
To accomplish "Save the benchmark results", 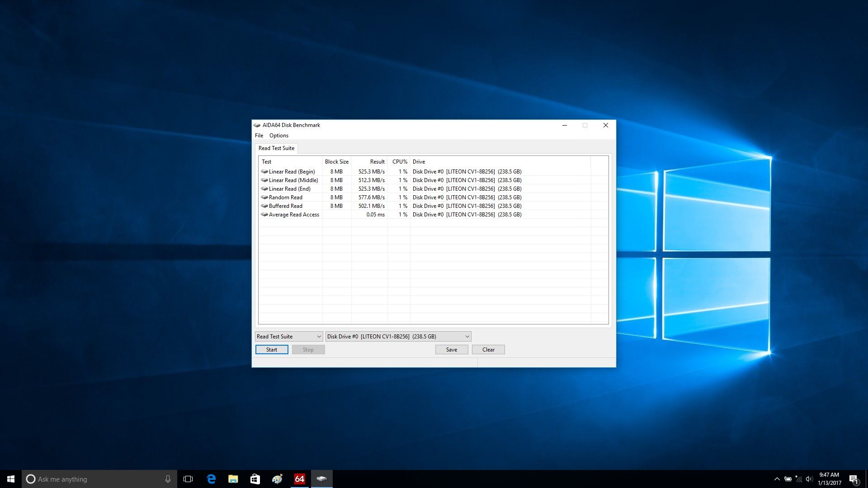I will (x=452, y=350).
